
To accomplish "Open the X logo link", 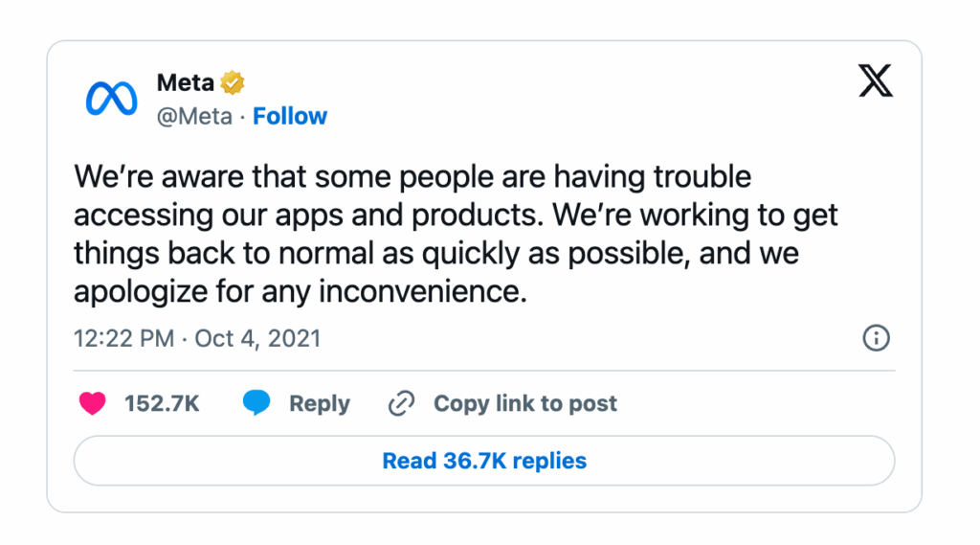I will click(x=875, y=83).
